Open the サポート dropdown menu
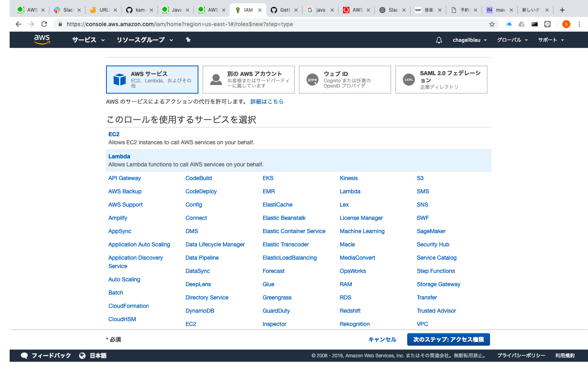 tap(551, 40)
